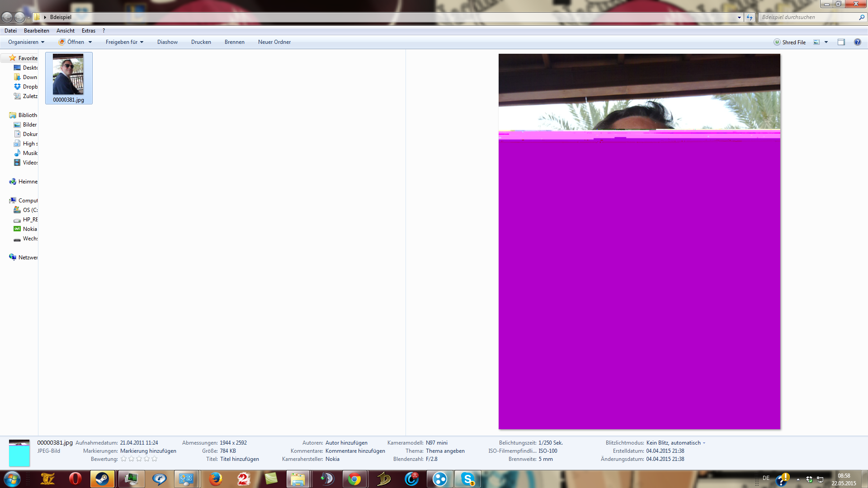Launch Firefox from the taskbar
This screenshot has height=488, width=868.
[x=216, y=479]
